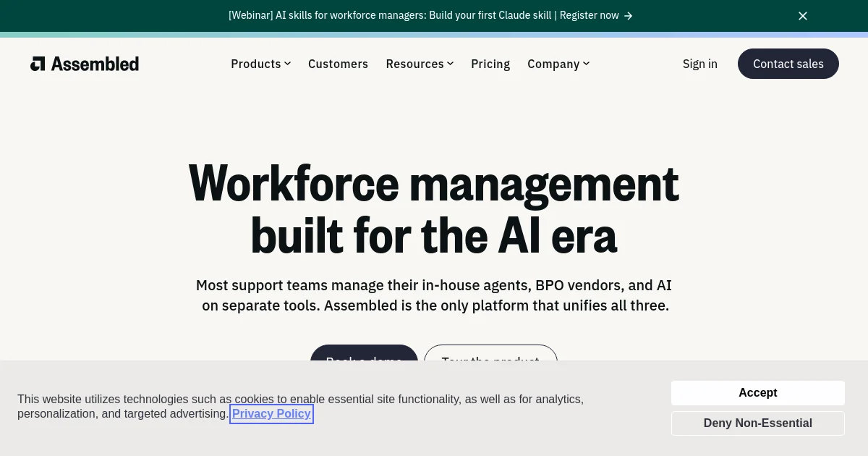The image size is (868, 456).
Task: Click the Workforce management headline text
Action: 433,209
